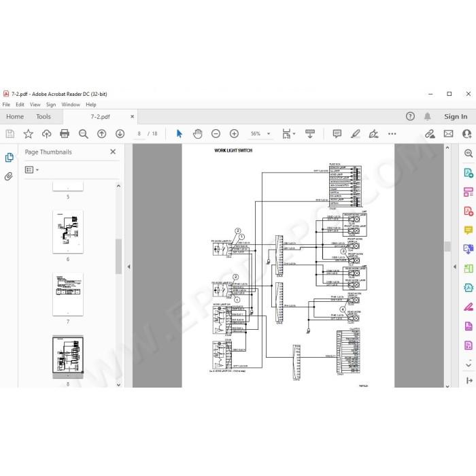Open fit page options tool

tap(289, 133)
